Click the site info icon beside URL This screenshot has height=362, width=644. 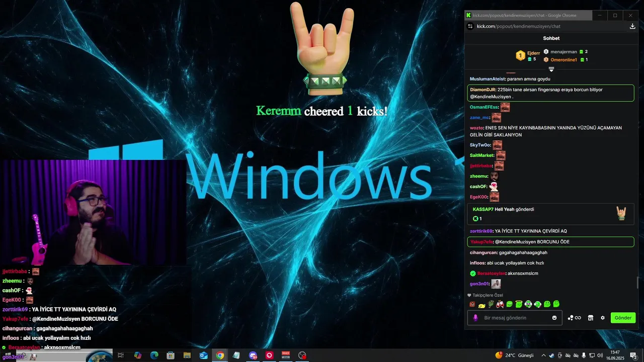coord(470,26)
